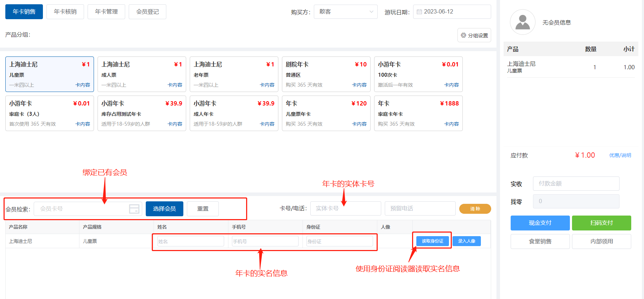Click the 选择会员 button
The height and width of the screenshot is (299, 644).
164,209
